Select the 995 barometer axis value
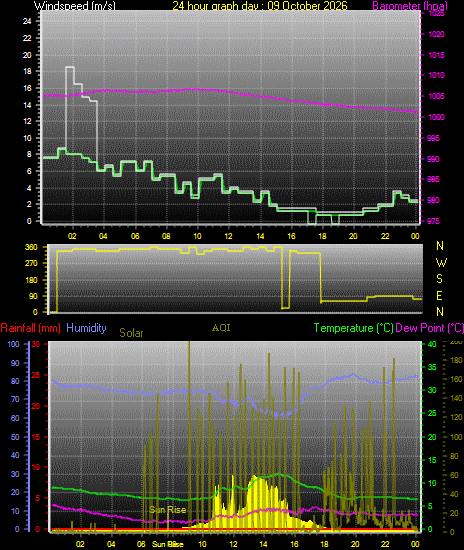This screenshot has width=464, height=550. point(433,138)
